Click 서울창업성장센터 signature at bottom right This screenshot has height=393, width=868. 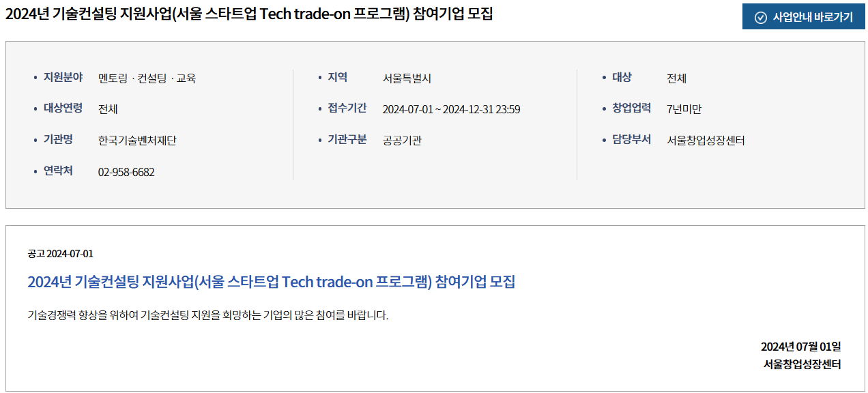802,364
